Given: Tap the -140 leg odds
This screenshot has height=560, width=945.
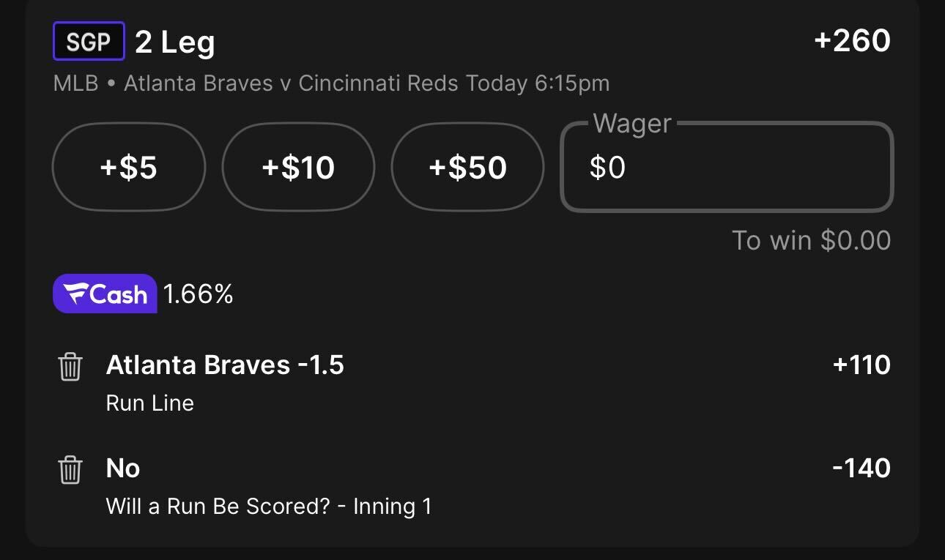Looking at the screenshot, I should pos(861,468).
